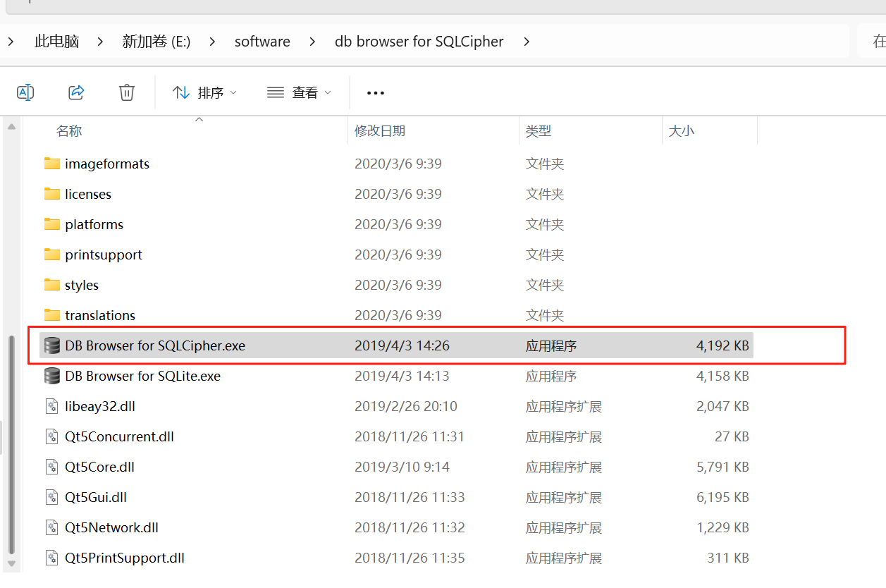Select the Qt5PrintSupport.dll file name

coord(125,558)
